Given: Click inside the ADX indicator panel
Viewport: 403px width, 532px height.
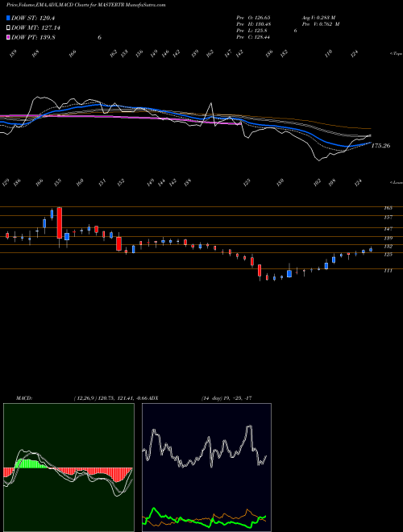Looking at the screenshot, I should tap(206, 468).
